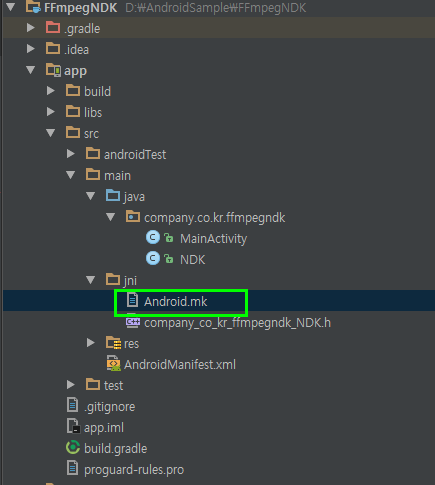Click the blue java source root icon

click(x=113, y=195)
